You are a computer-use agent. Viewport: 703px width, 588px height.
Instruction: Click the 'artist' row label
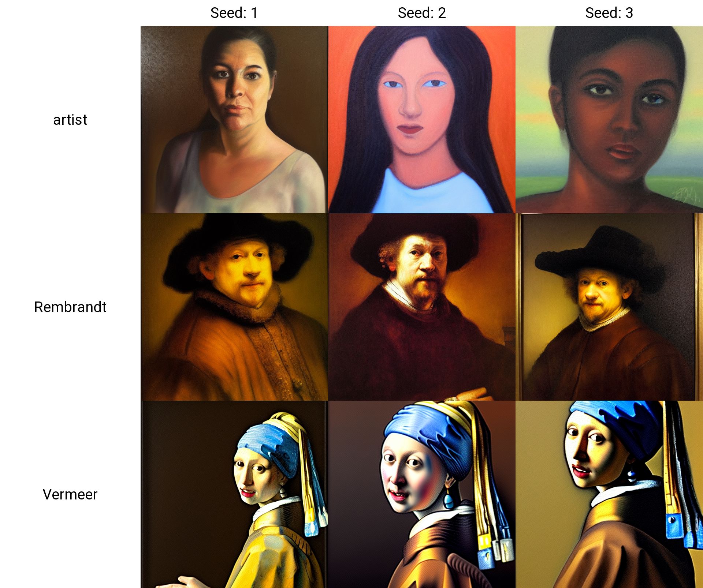(x=70, y=120)
